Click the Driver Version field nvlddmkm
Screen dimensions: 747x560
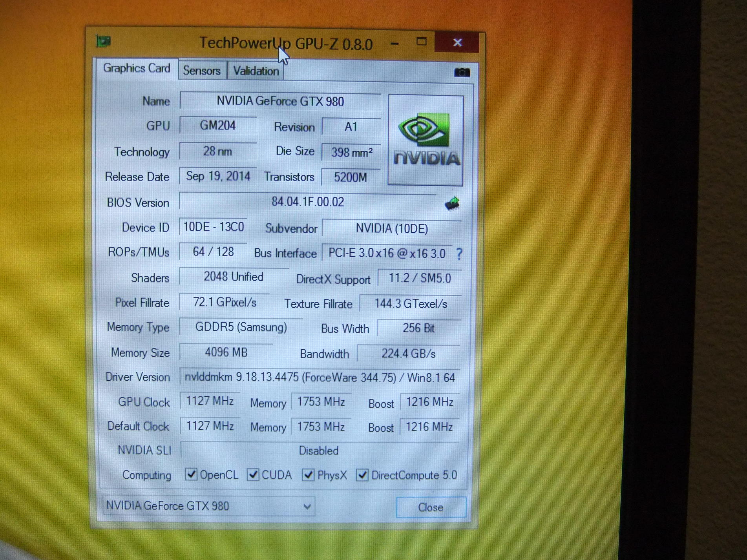[320, 378]
